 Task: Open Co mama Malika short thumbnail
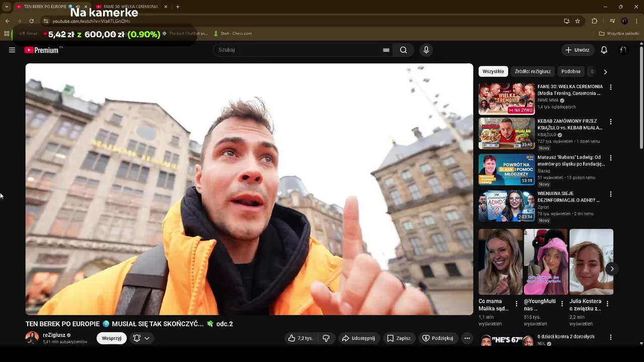[x=501, y=262]
